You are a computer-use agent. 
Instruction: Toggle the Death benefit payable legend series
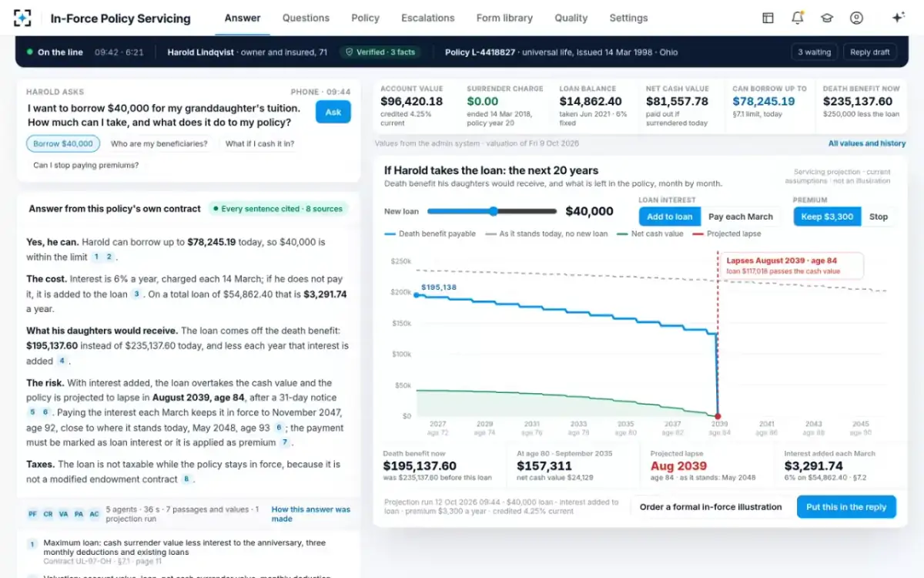tap(430, 234)
